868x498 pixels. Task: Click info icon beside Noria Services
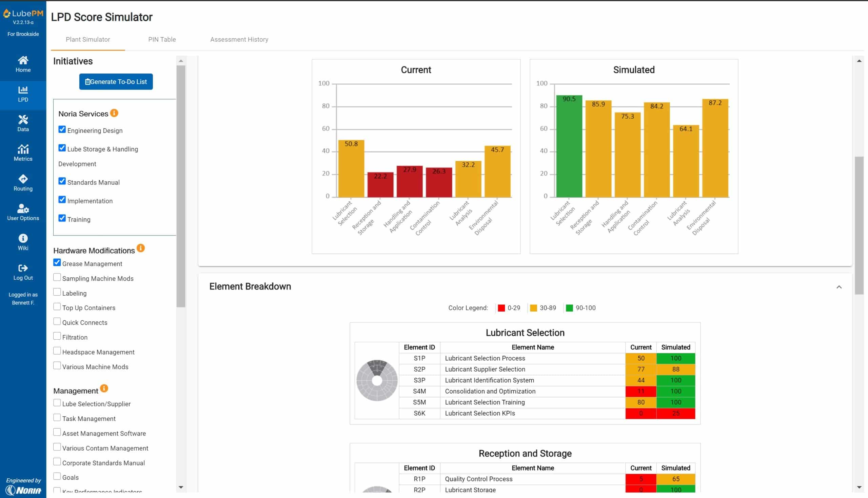[114, 113]
